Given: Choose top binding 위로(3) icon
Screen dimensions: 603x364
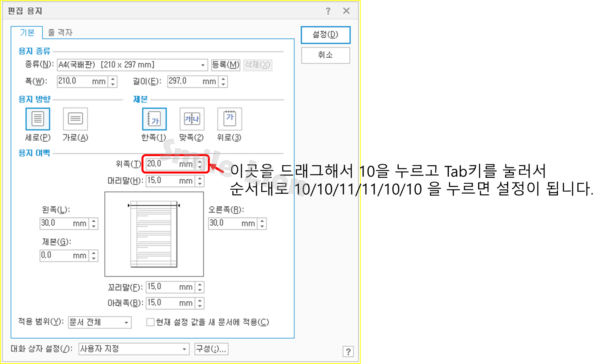Looking at the screenshot, I should coord(230,119).
